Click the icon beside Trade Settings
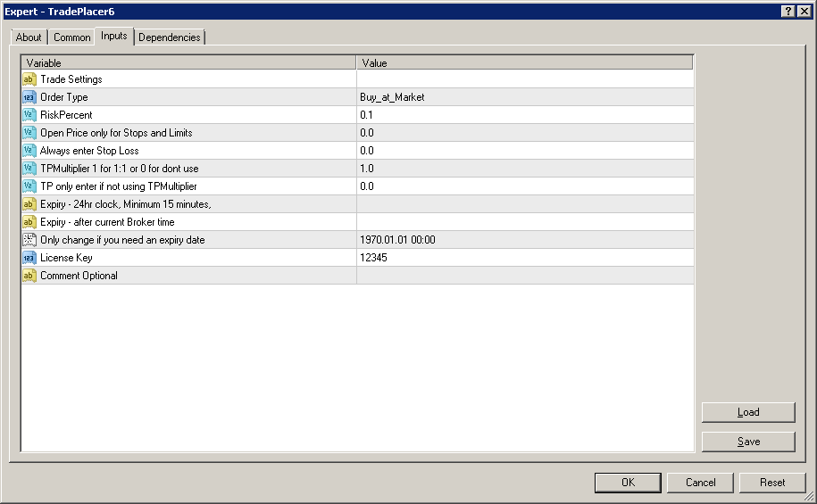The height and width of the screenshot is (504, 817). 29,79
